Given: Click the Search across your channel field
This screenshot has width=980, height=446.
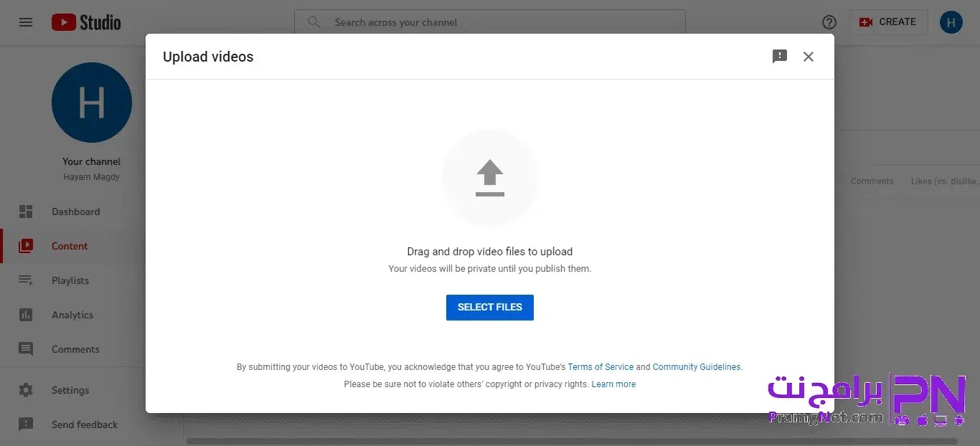Looking at the screenshot, I should (490, 22).
